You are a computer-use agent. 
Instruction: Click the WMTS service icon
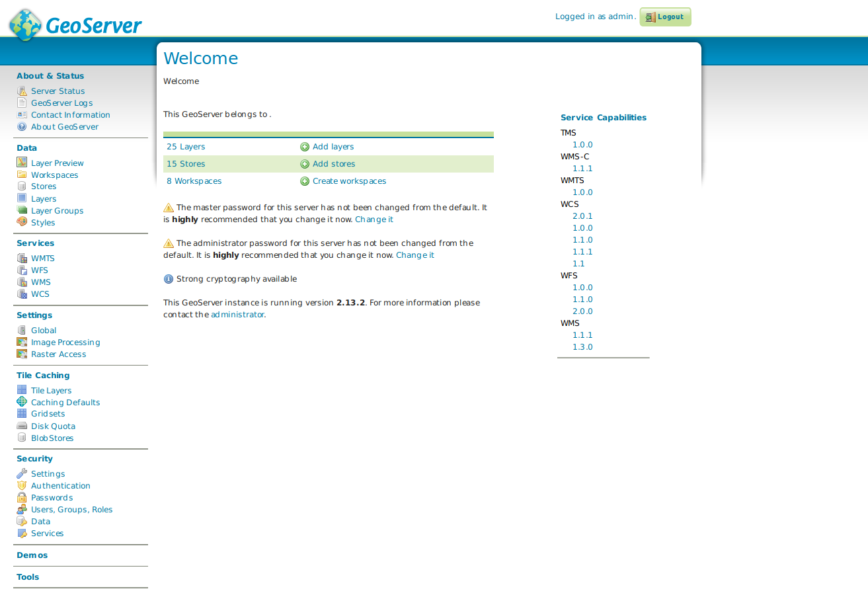tap(22, 258)
